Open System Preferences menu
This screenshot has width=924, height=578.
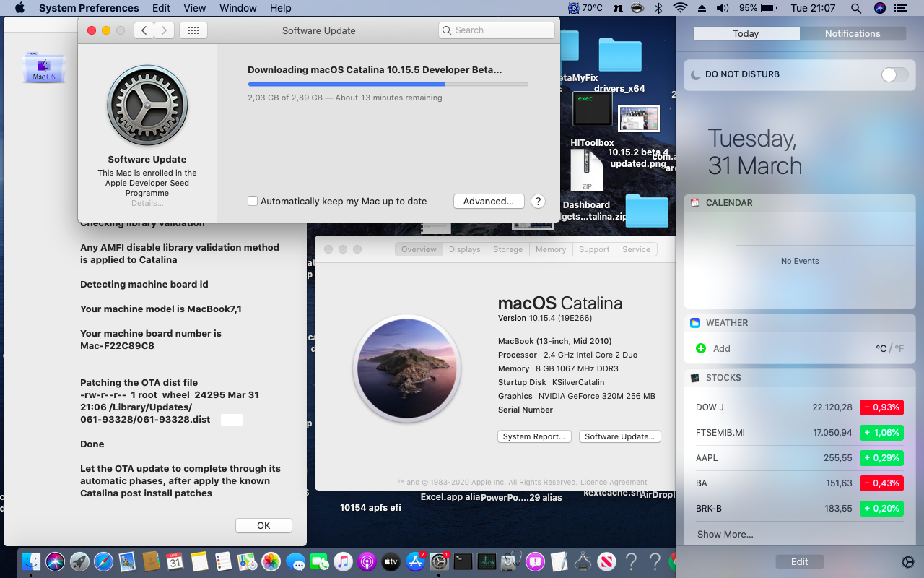(x=89, y=8)
